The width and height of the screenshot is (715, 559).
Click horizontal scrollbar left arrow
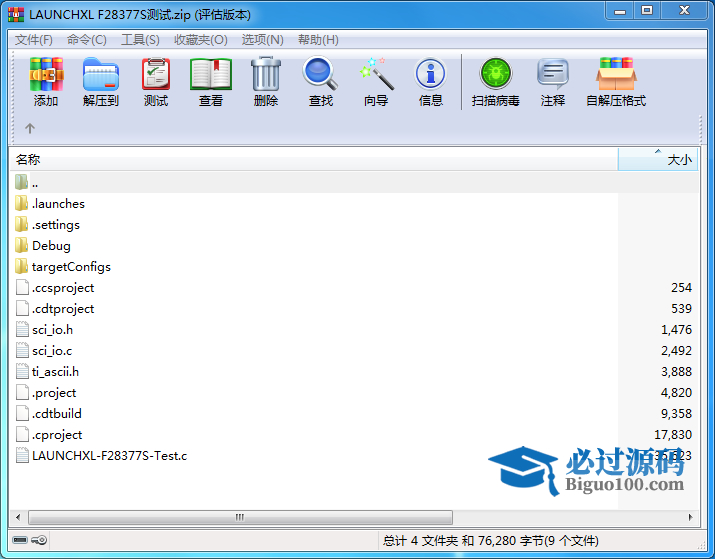point(18,517)
